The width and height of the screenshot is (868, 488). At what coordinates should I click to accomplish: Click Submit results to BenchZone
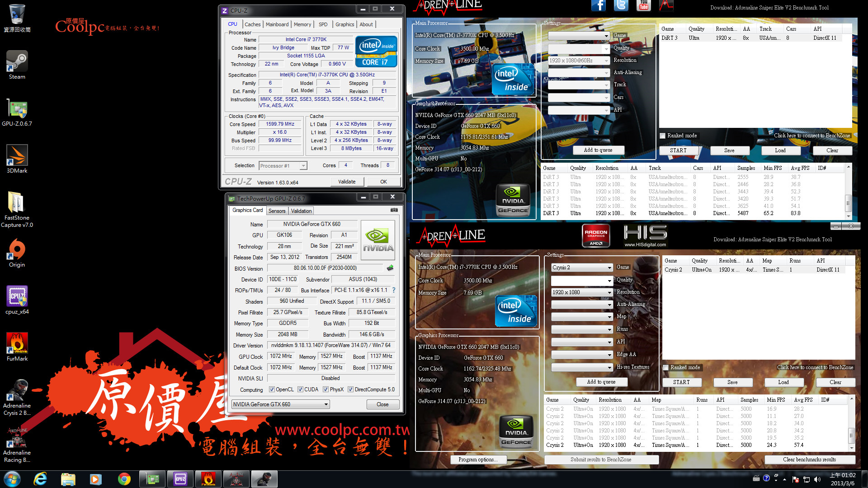(601, 460)
